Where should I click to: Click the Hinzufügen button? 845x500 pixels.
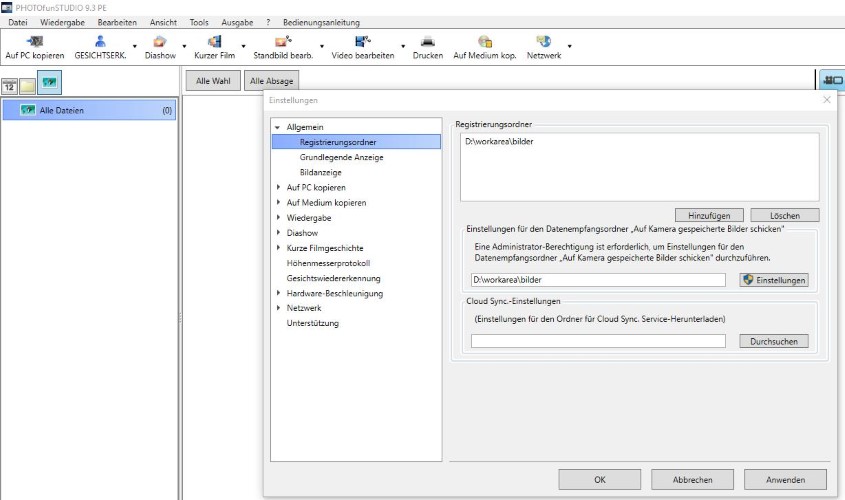pos(709,216)
